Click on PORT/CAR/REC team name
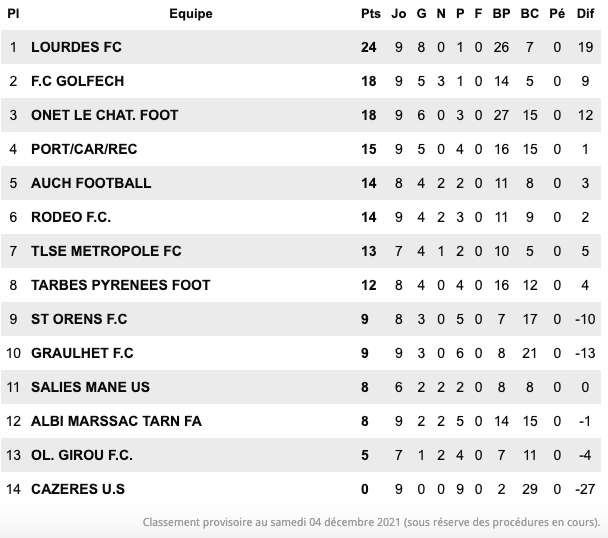 (x=84, y=149)
